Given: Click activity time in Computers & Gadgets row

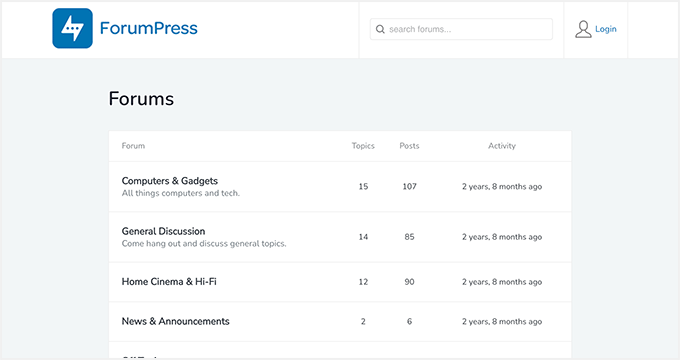Looking at the screenshot, I should (502, 187).
